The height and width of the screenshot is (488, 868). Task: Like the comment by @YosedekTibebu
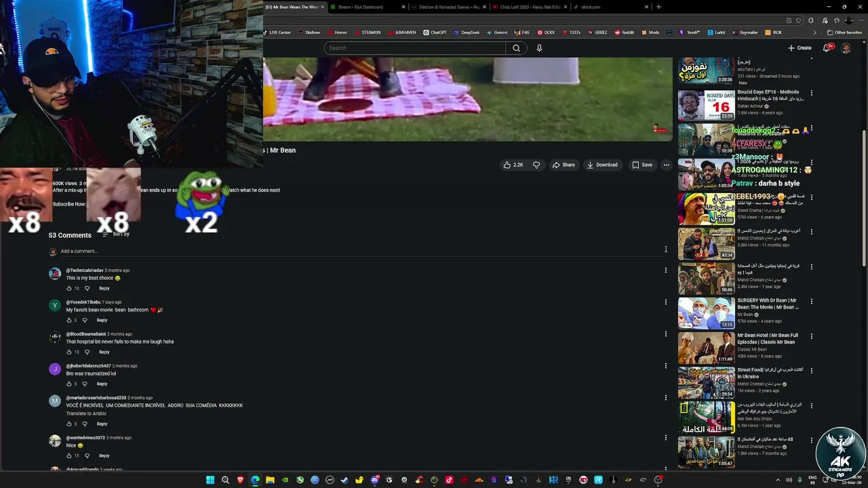point(69,320)
